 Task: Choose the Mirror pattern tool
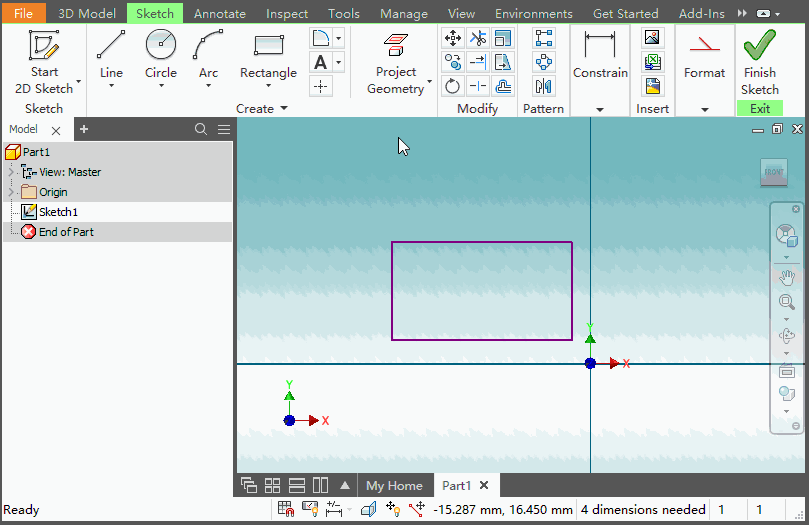[x=544, y=86]
